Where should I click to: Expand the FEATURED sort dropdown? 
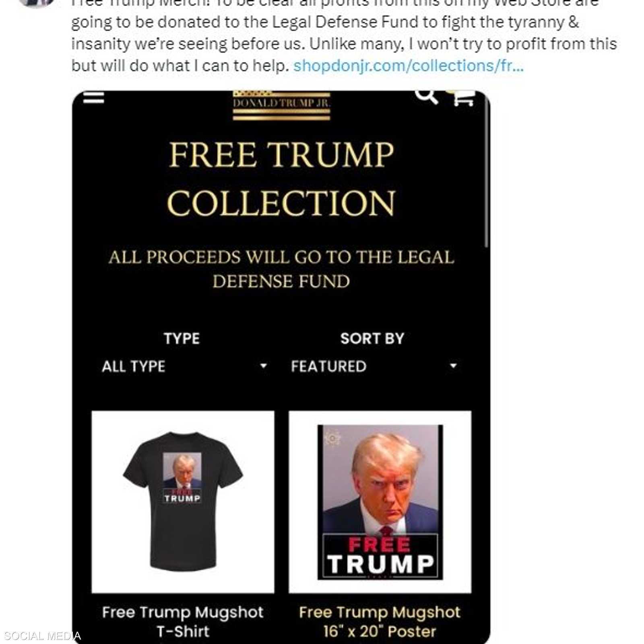tap(374, 366)
